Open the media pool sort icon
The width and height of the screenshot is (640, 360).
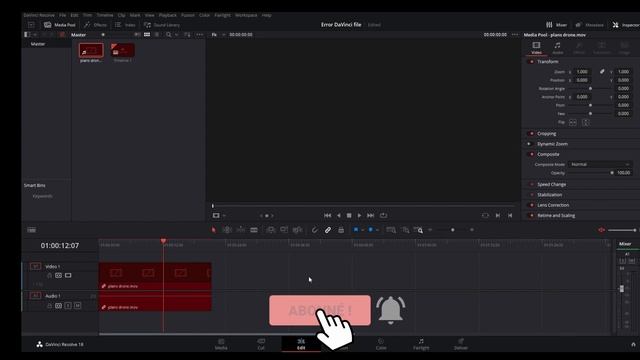187,35
